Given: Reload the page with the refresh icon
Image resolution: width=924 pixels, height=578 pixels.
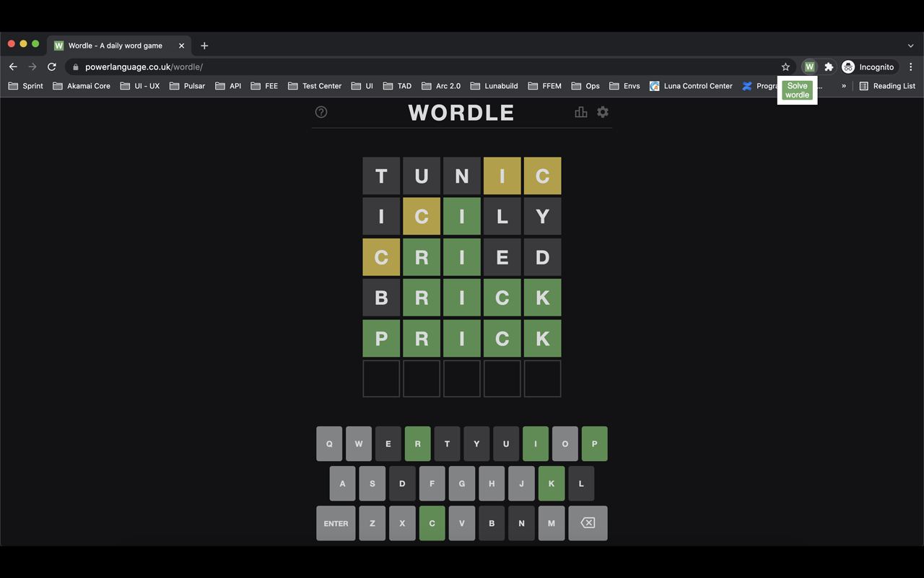Looking at the screenshot, I should pos(52,66).
